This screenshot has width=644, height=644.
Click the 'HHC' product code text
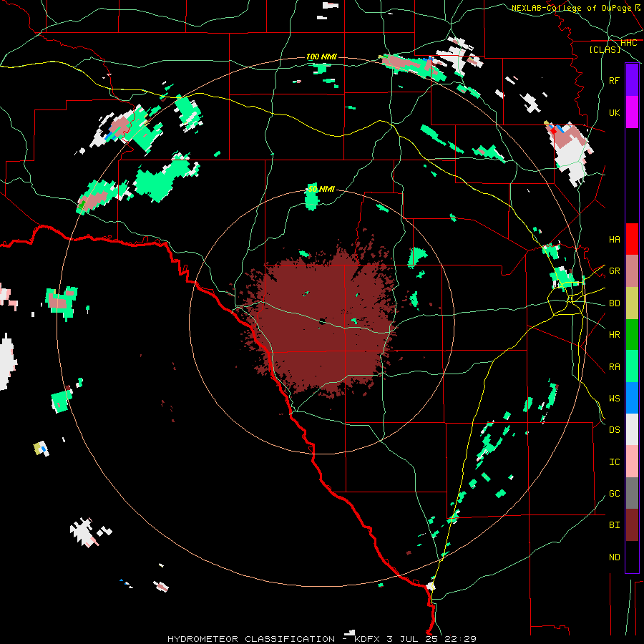pos(629,43)
